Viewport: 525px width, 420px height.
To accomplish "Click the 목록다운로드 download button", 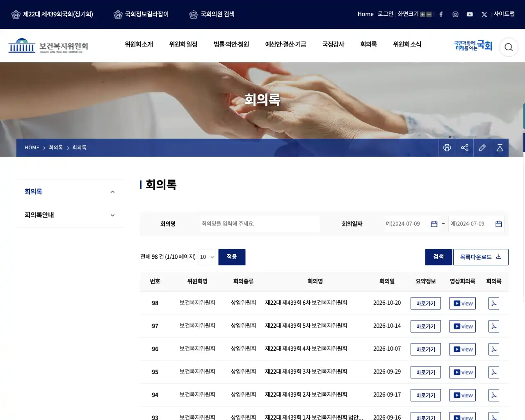I will [x=481, y=257].
